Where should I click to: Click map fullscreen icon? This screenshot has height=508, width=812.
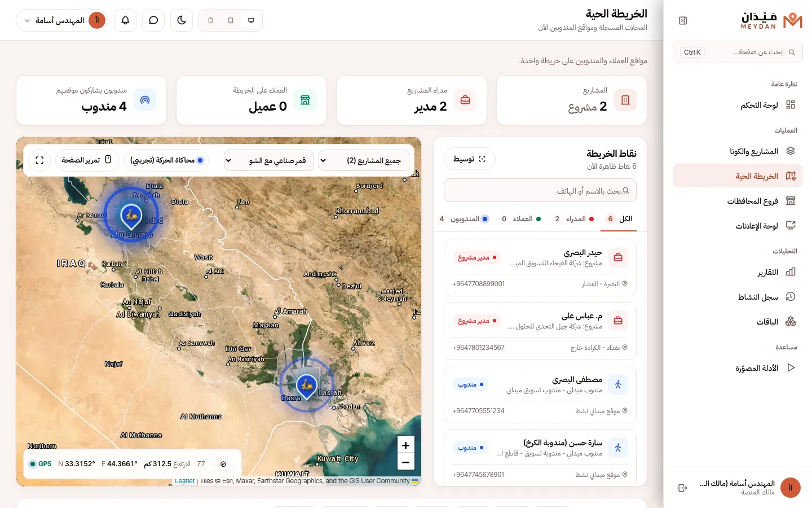(39, 160)
